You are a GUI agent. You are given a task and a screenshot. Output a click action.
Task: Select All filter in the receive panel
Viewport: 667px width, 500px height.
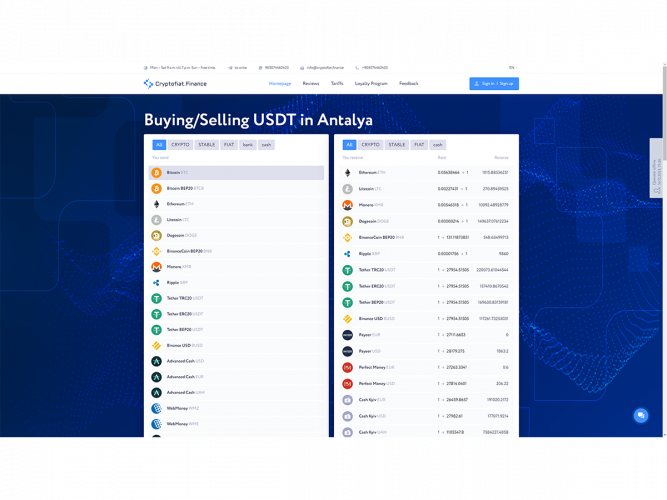click(349, 145)
